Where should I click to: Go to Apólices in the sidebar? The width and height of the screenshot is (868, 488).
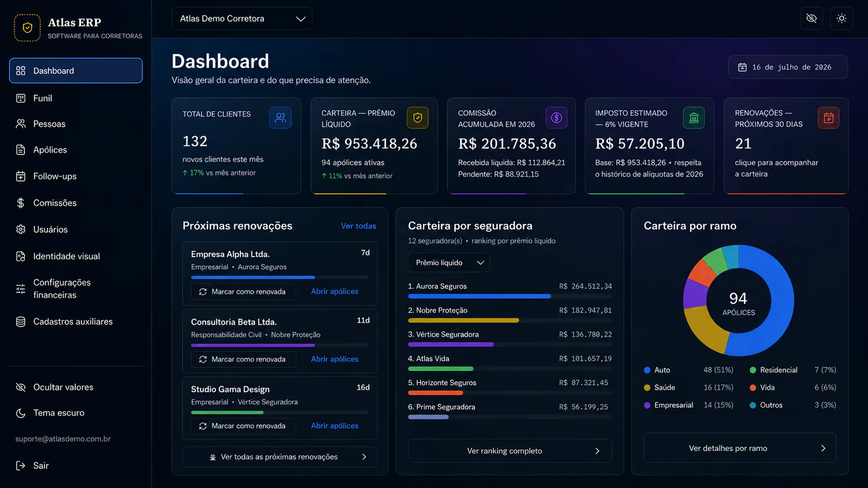[76, 150]
